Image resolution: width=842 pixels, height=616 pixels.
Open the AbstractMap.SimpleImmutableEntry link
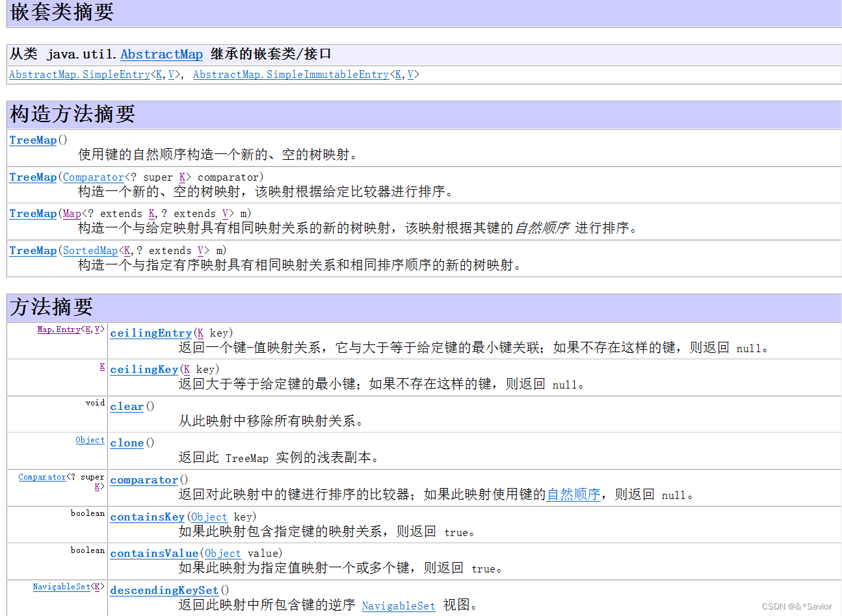pyautogui.click(x=291, y=75)
